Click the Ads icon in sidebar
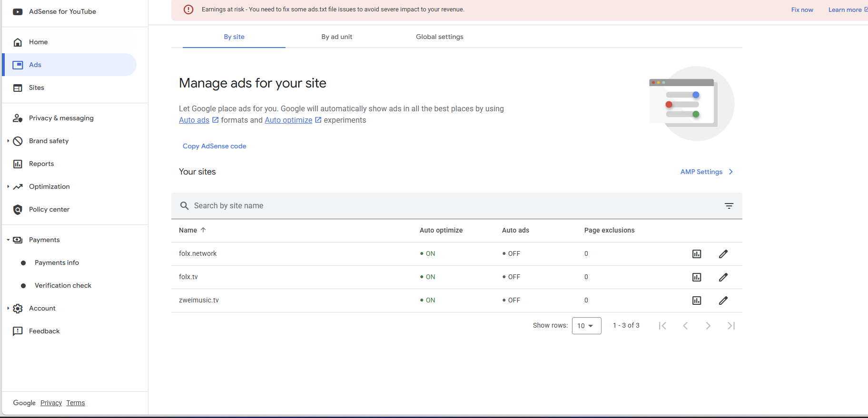 pos(18,65)
